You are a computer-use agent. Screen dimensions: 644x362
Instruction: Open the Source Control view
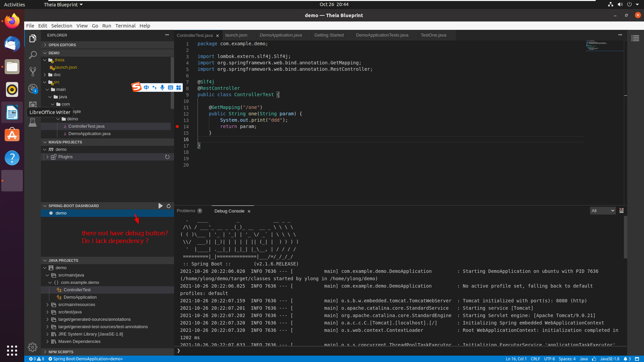[x=33, y=71]
